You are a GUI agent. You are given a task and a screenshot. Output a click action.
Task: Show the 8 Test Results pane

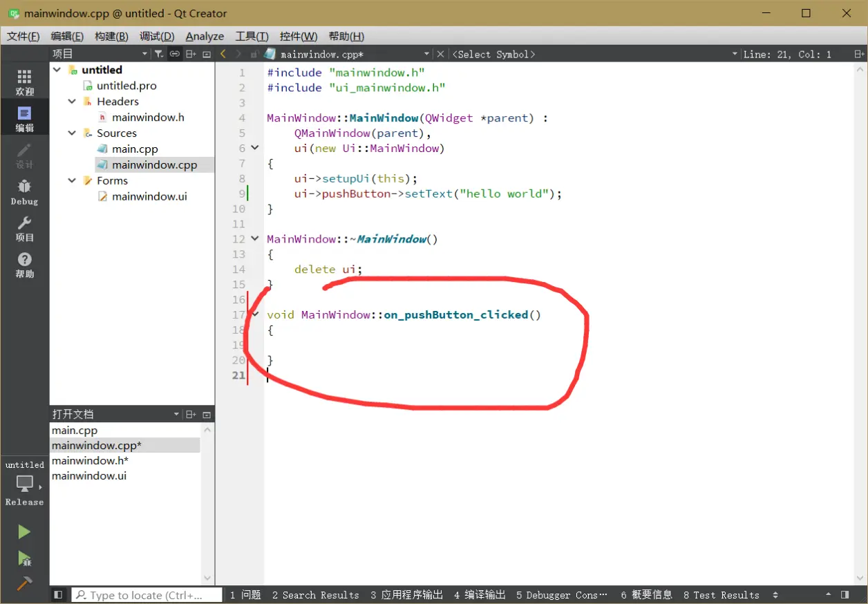721,594
